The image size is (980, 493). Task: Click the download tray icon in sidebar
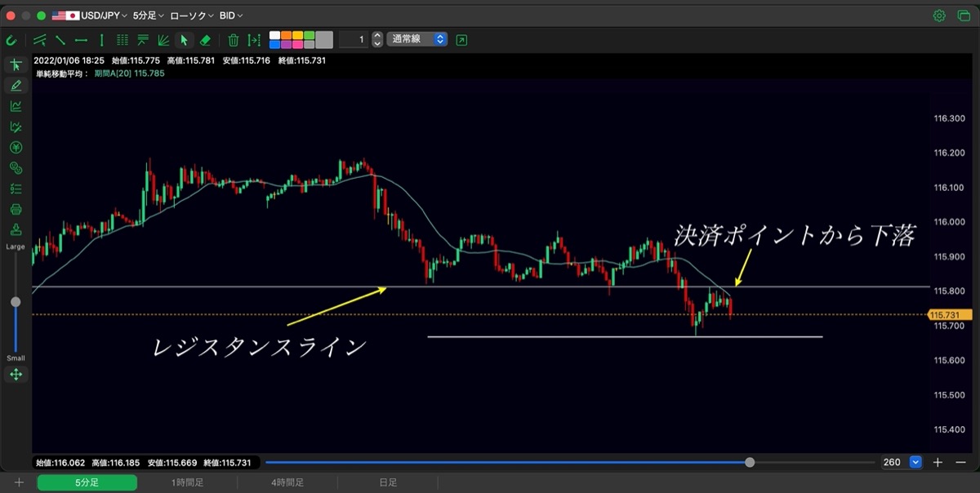point(16,229)
